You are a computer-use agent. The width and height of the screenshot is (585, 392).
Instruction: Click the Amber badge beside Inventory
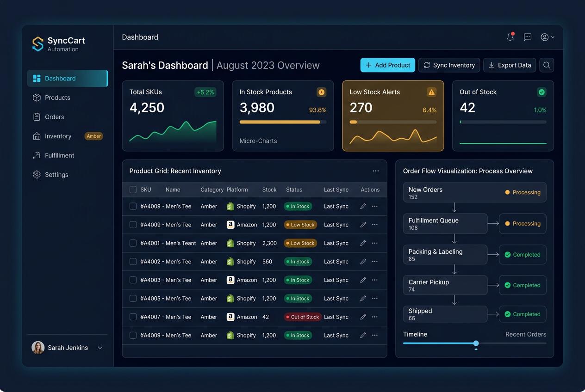[94, 136]
